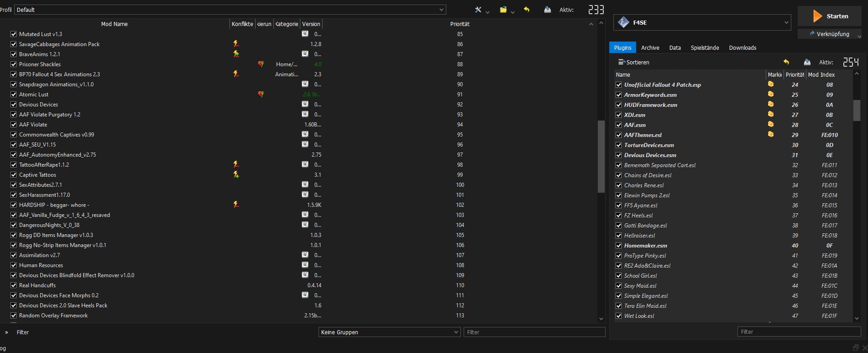This screenshot has width=868, height=353.
Task: Click version date icon for Devious Devices
Action: coord(305,104)
